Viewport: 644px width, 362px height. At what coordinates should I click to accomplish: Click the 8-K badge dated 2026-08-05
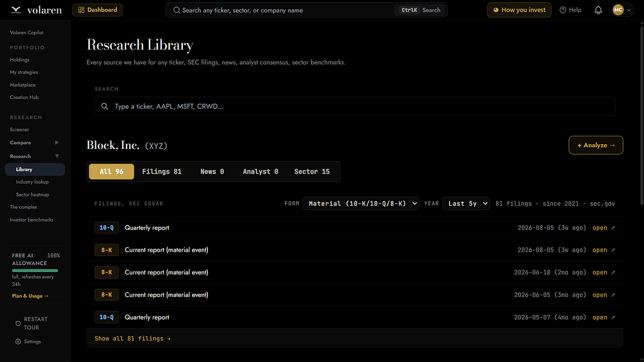point(106,250)
